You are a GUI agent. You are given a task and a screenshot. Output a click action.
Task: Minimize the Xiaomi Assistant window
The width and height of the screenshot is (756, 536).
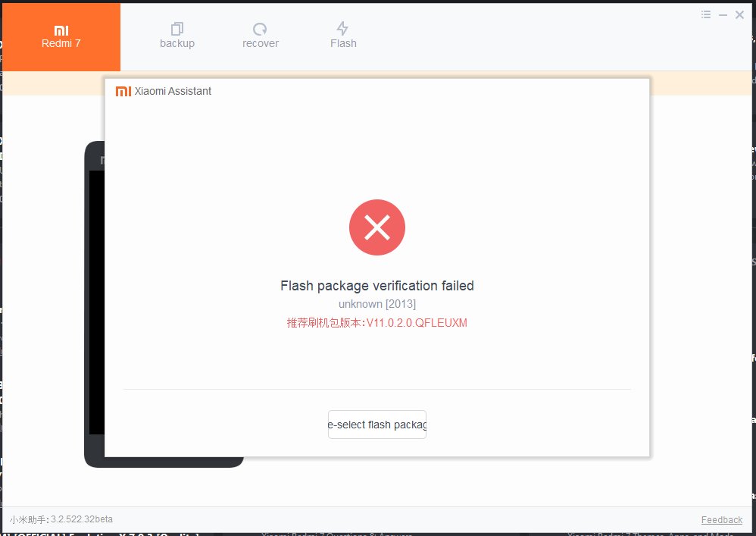(723, 15)
